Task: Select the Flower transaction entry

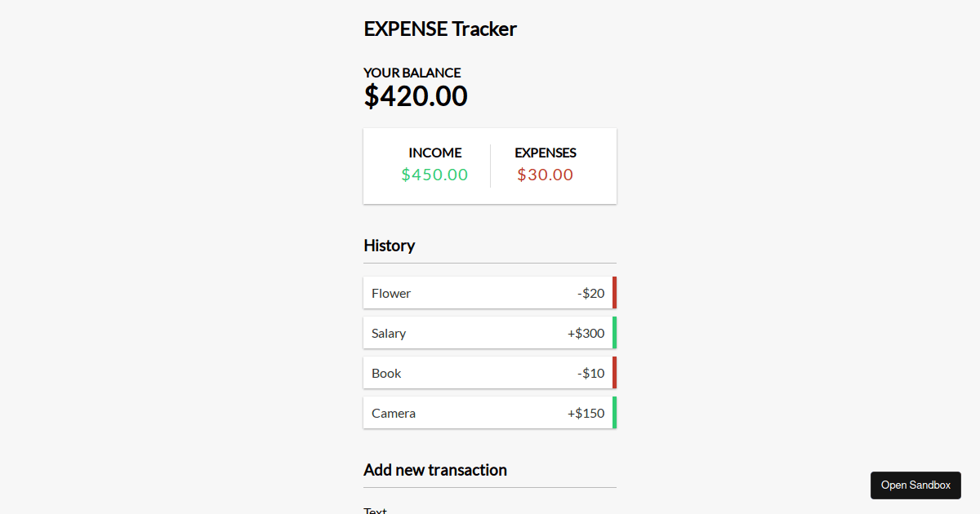Action: point(490,293)
